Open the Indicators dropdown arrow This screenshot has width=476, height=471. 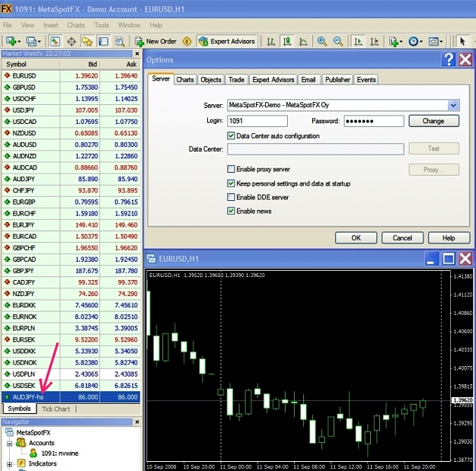click(x=401, y=42)
